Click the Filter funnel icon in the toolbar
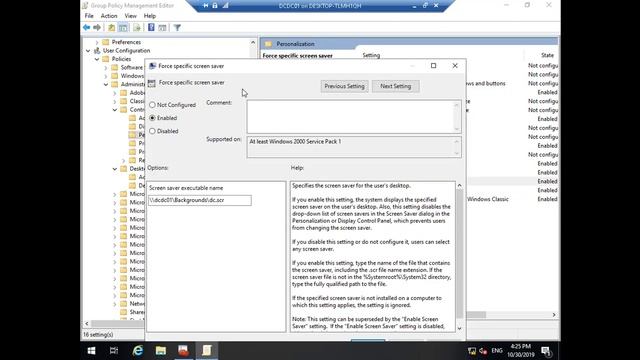 point(177,27)
